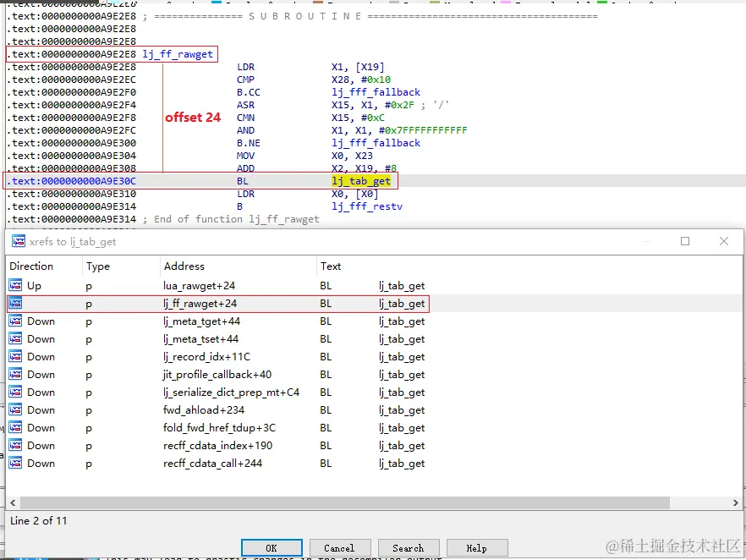746x560 pixels.
Task: Click the address .text:0000000000A9E30C
Action: [71, 181]
